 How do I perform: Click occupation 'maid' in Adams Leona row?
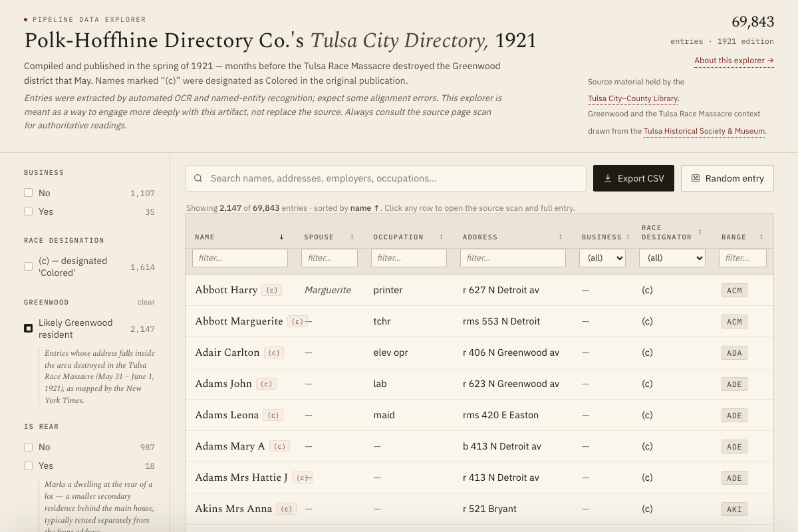[384, 415]
